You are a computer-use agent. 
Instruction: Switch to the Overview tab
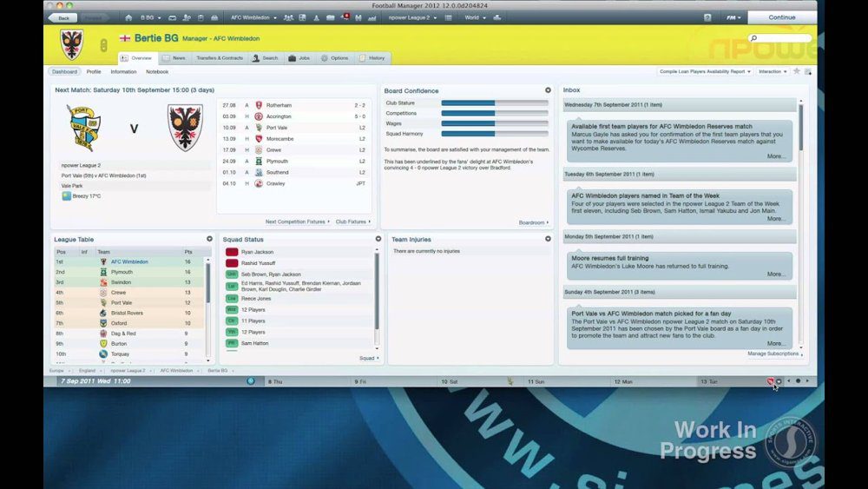coord(137,58)
